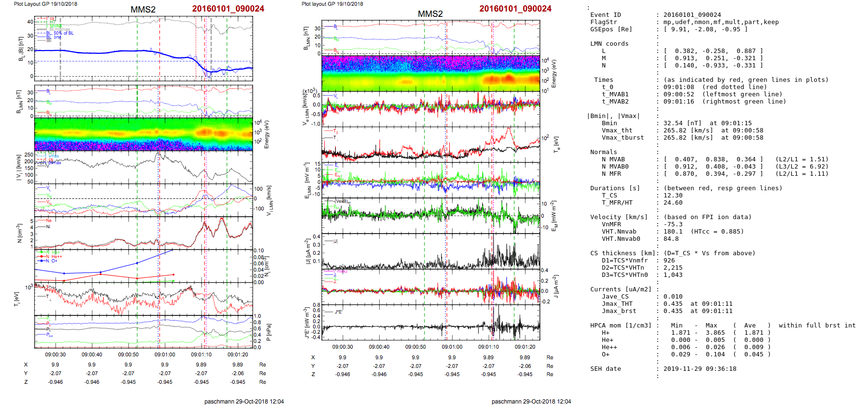Screen dimensions: 868x405
Task: Click the red Ne legend entry in density panel
Action: pyautogui.click(x=49, y=221)
